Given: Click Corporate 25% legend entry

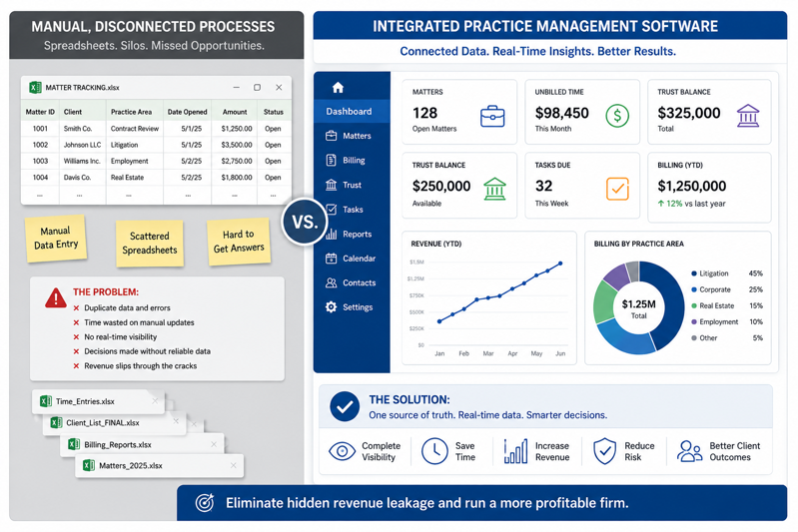Looking at the screenshot, I should point(727,289).
